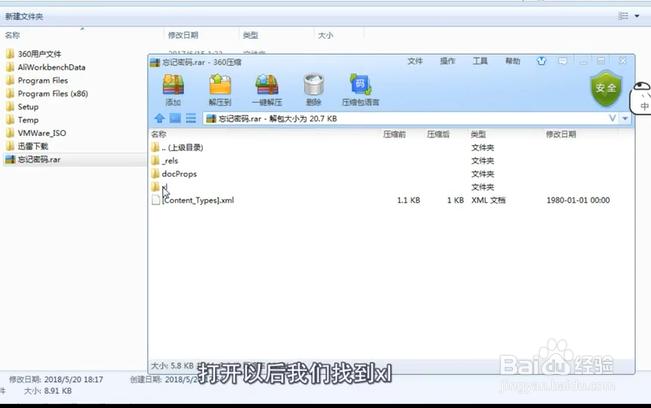651x408 pixels.
Task: Click the V button in path bar
Action: [612, 118]
